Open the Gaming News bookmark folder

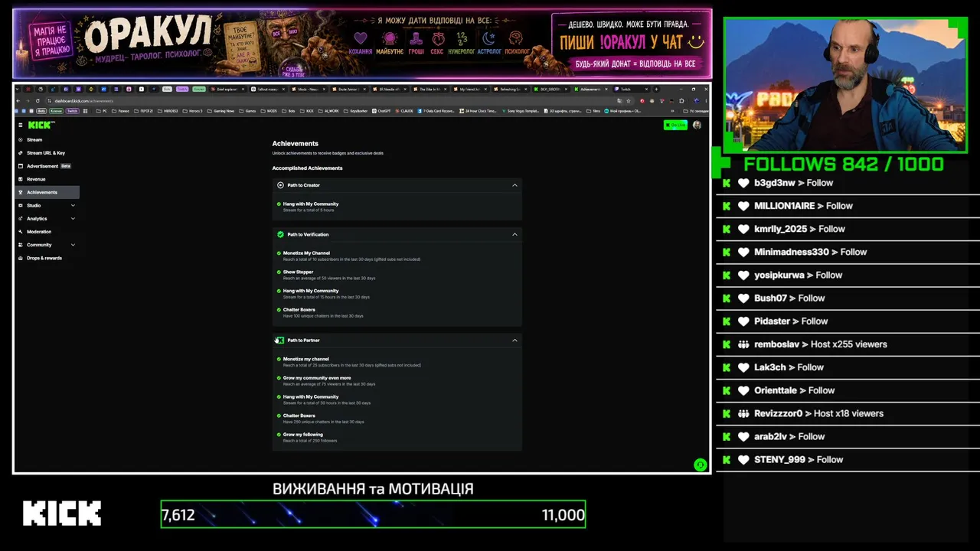point(221,111)
